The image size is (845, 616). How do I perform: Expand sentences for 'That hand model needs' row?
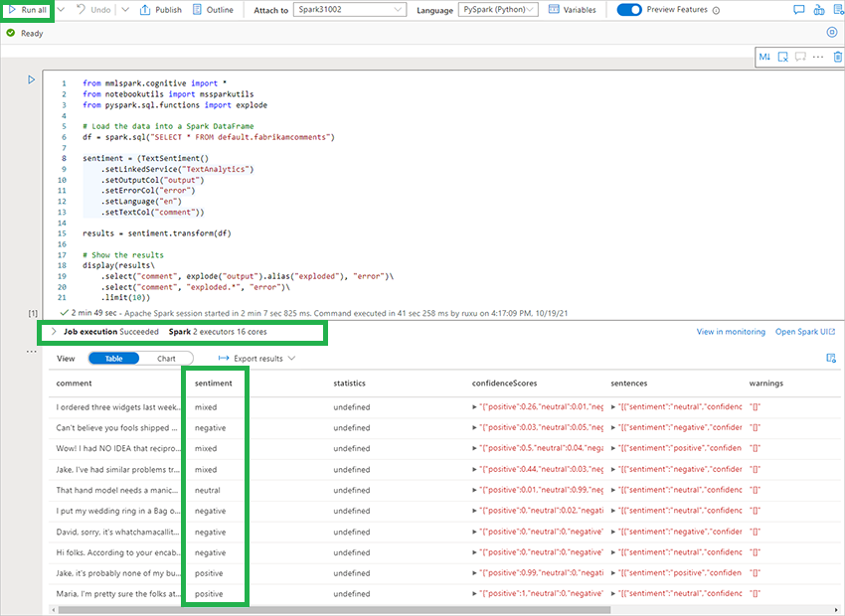[x=613, y=490]
